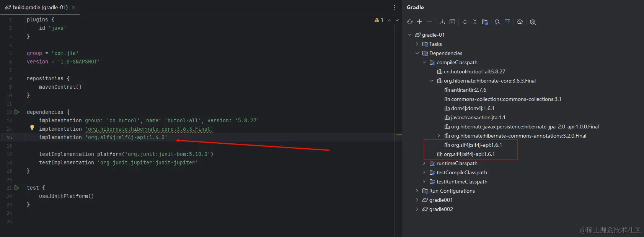The image size is (644, 237).
Task: Open the editor tab options three-dot menu
Action: click(395, 7)
